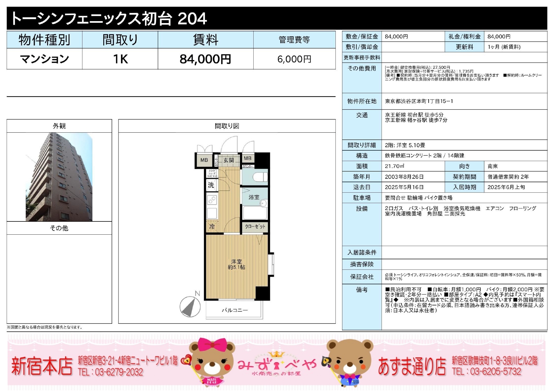554x392 pixels.
Task: Click the 洗 washing machine spot label
Action: [211, 185]
